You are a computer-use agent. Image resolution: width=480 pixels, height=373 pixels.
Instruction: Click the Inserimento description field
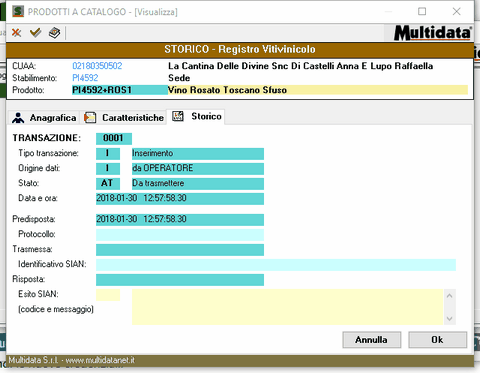coord(198,153)
